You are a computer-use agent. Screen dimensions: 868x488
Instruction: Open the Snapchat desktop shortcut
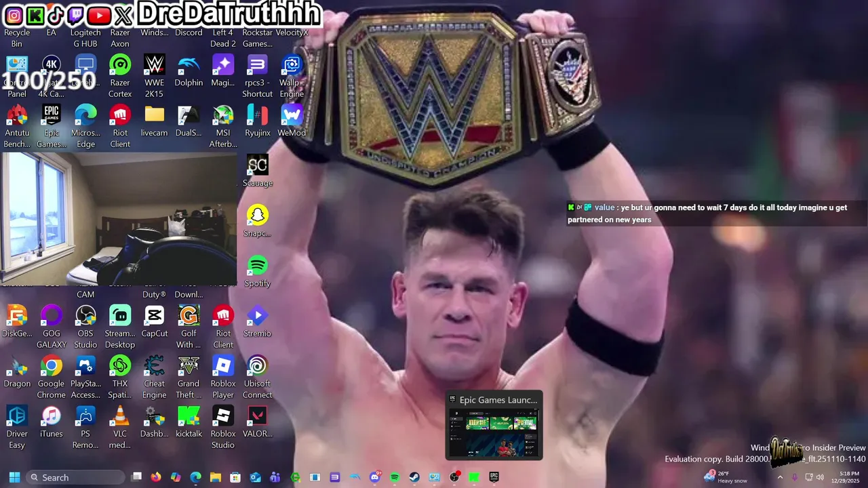258,221
